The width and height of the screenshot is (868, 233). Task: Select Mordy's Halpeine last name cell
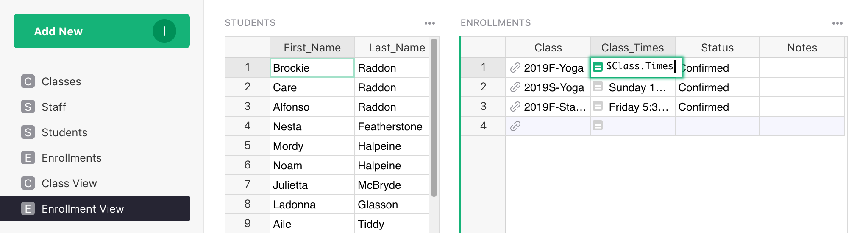coord(392,146)
